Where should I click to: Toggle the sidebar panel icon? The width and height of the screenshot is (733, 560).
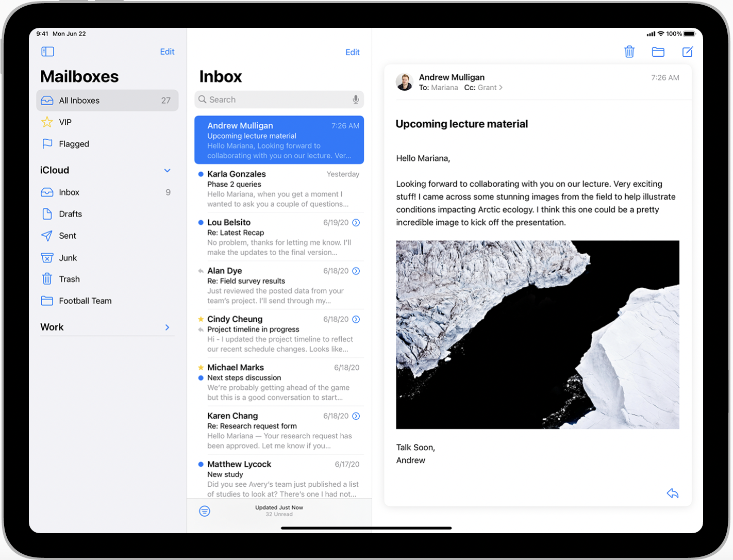47,52
